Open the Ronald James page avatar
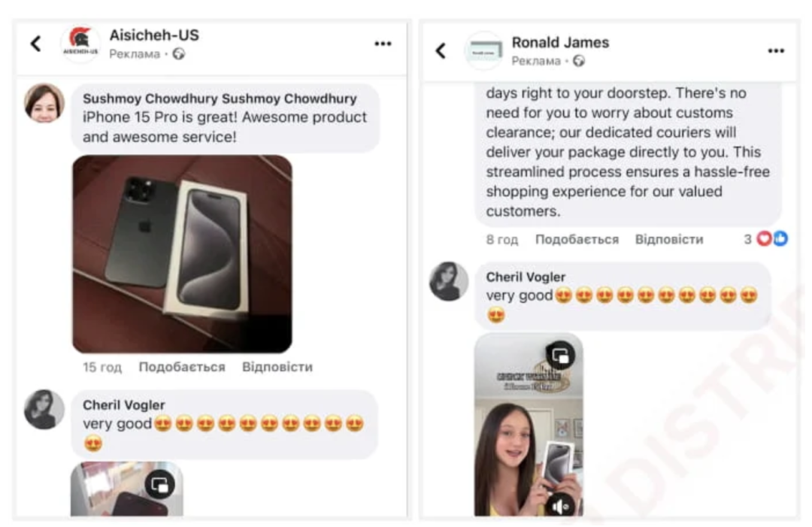Viewport: 812px width, 527px height. pos(483,50)
